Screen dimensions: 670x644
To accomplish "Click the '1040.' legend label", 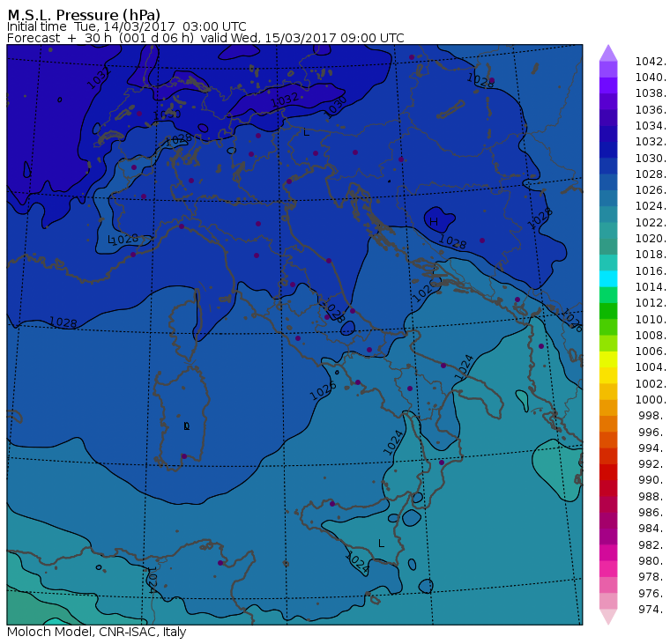I will [651, 78].
